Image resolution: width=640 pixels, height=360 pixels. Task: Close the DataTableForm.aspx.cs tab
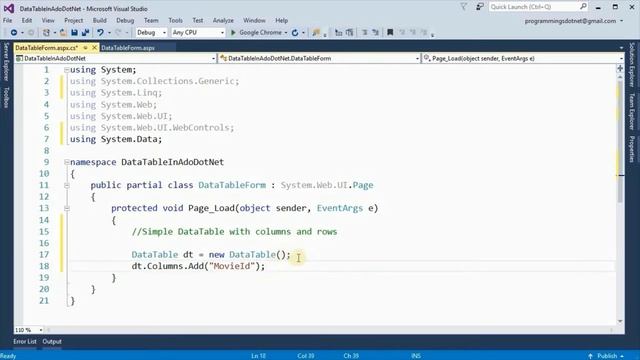(94, 48)
